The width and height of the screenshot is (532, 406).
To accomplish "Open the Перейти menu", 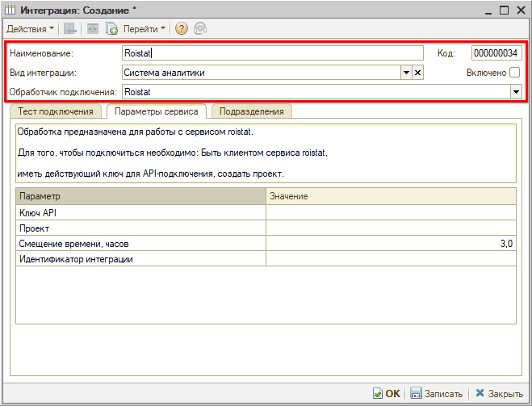I will tap(144, 29).
